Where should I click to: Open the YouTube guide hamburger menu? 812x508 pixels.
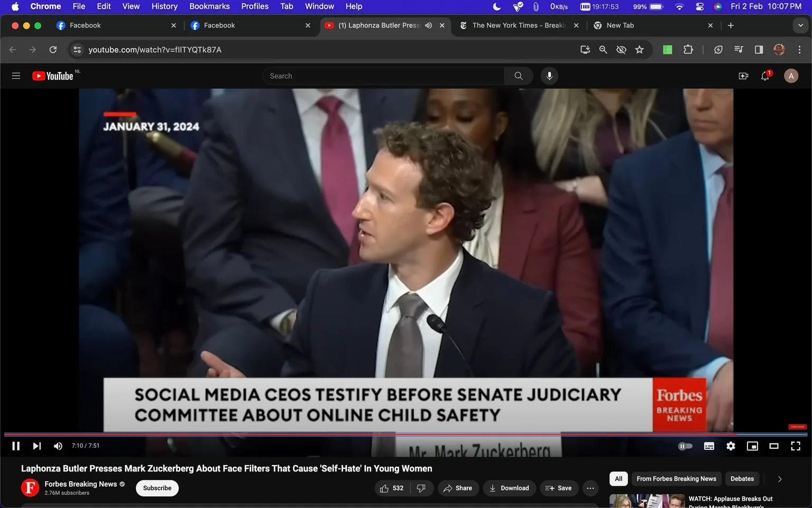(x=16, y=76)
